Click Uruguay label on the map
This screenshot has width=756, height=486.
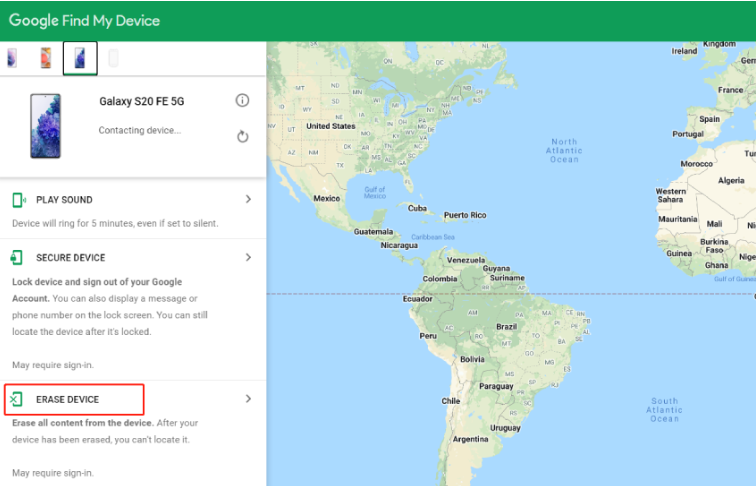click(505, 428)
